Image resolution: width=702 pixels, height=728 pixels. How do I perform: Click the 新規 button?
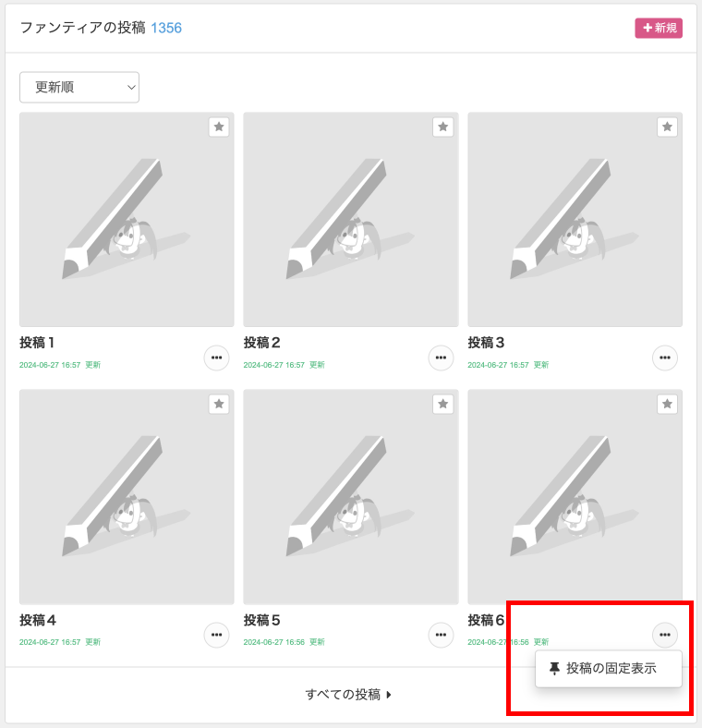(x=659, y=28)
